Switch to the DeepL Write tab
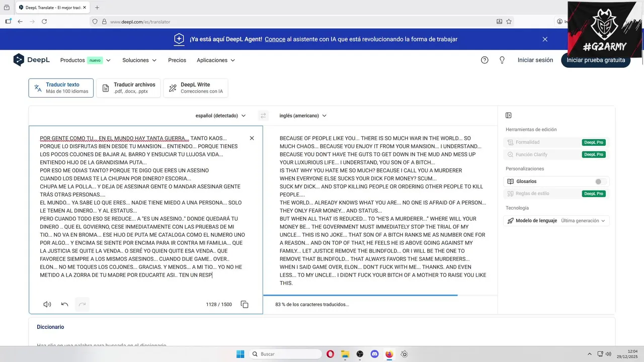 coord(196,88)
